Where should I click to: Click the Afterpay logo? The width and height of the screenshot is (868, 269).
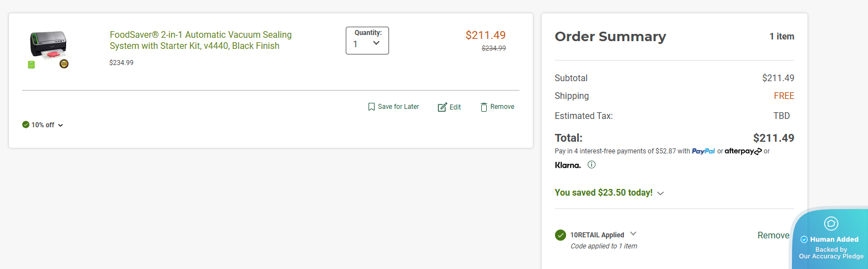pos(743,151)
